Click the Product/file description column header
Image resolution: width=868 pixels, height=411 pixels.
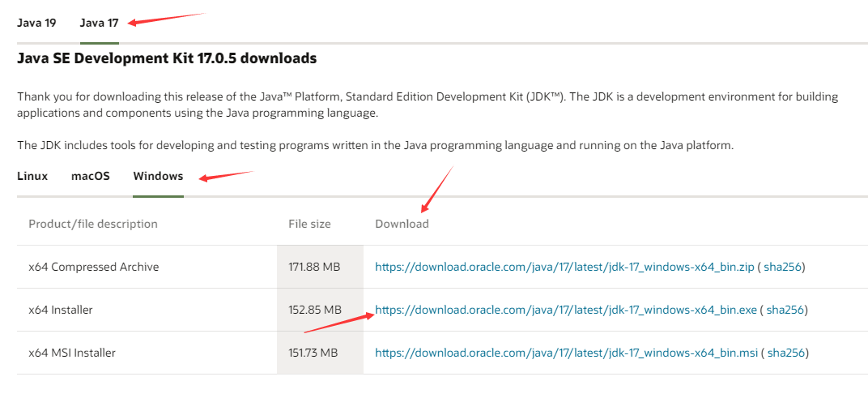click(93, 224)
